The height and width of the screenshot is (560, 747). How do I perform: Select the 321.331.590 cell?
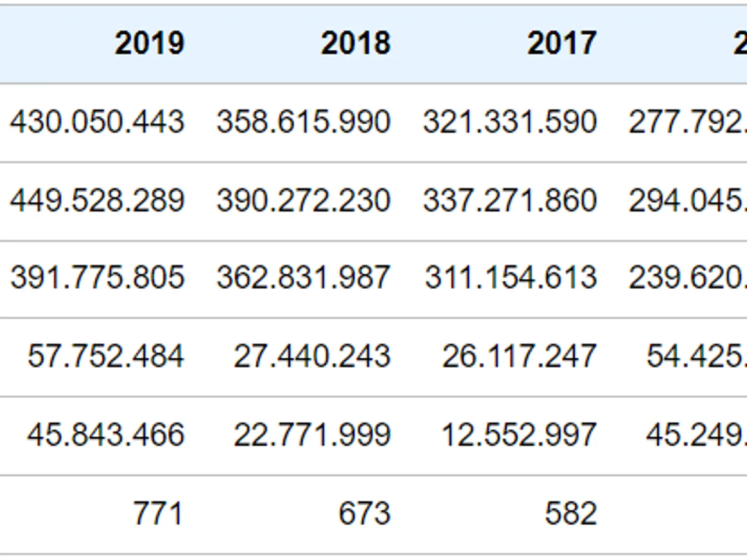pyautogui.click(x=510, y=122)
